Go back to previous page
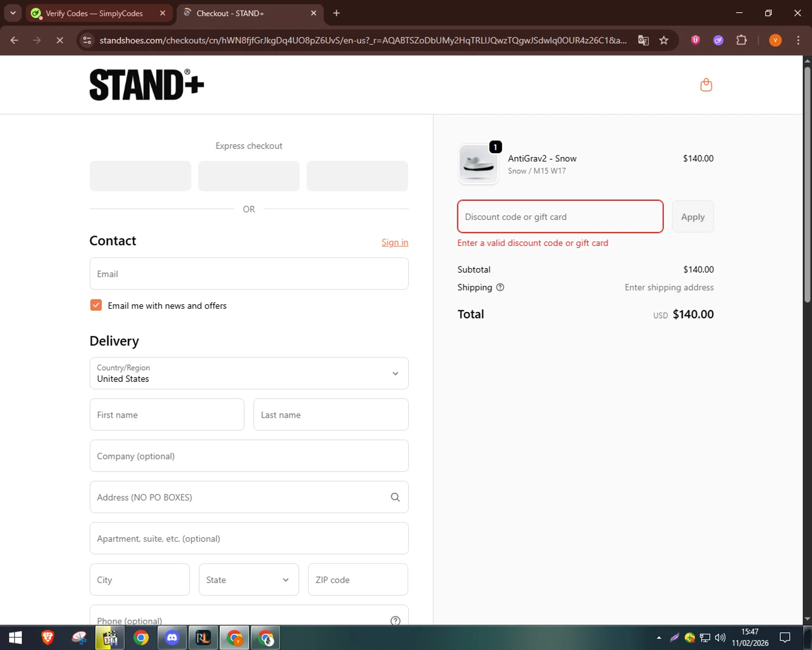812x650 pixels. (x=15, y=40)
